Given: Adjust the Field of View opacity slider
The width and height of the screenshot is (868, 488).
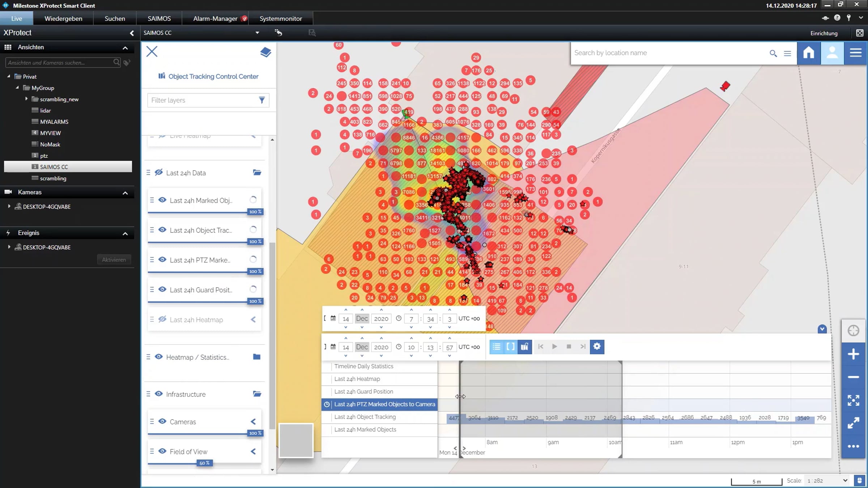Looking at the screenshot, I should coord(205,463).
